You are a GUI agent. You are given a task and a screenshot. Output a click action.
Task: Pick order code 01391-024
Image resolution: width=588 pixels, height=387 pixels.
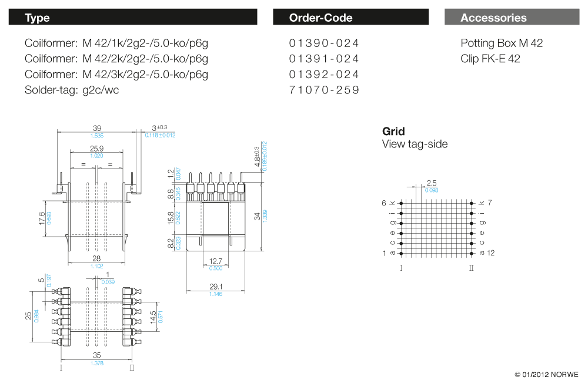[324, 59]
